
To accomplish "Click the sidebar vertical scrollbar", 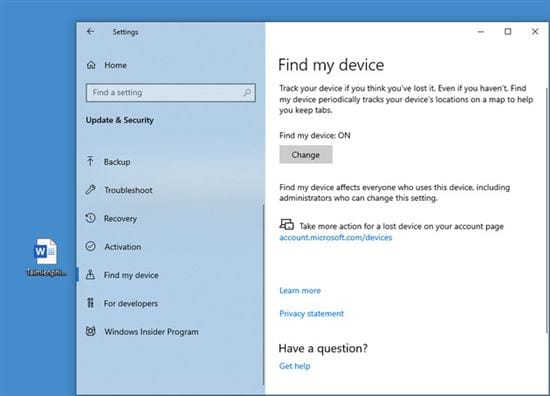I will click(263, 295).
